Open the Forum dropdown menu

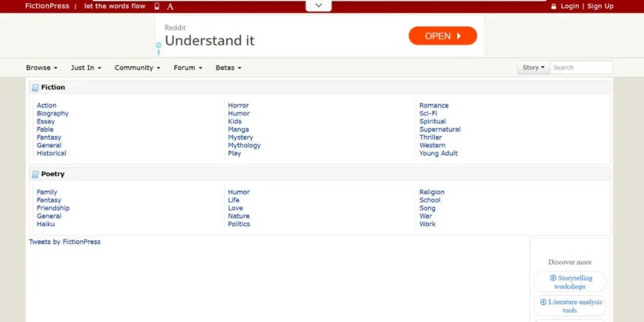click(x=187, y=68)
